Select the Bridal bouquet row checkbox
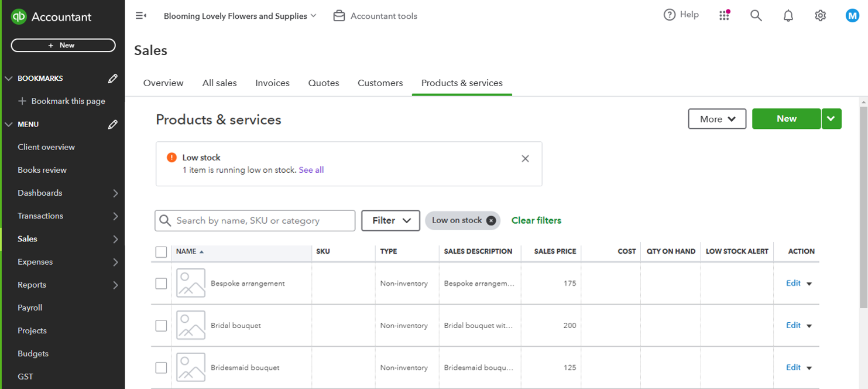 coord(162,326)
